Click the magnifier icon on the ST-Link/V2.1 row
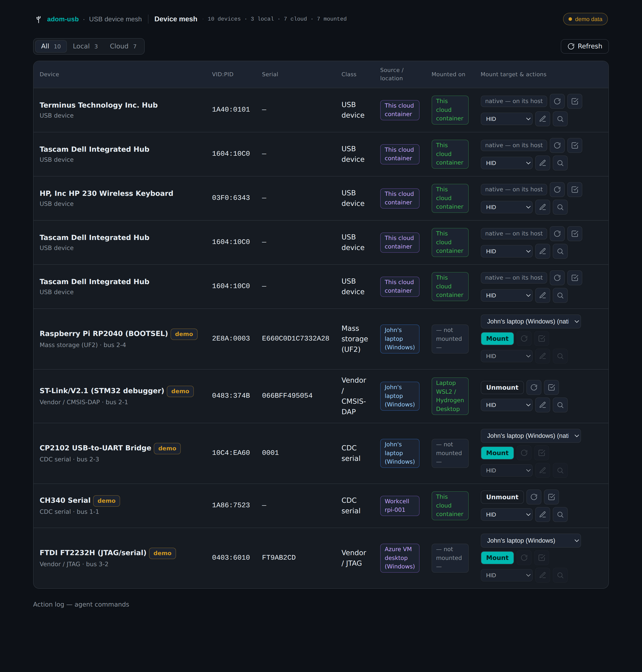642x672 pixels. point(560,405)
